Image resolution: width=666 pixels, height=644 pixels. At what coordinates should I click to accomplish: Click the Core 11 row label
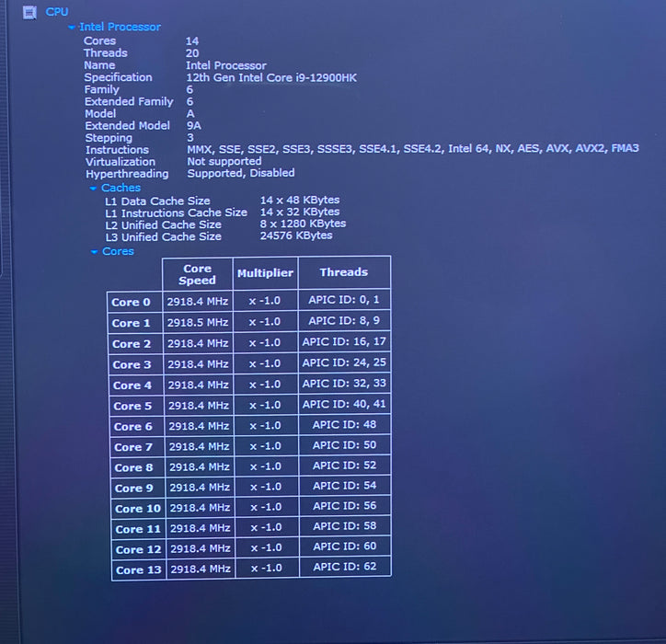(x=139, y=529)
